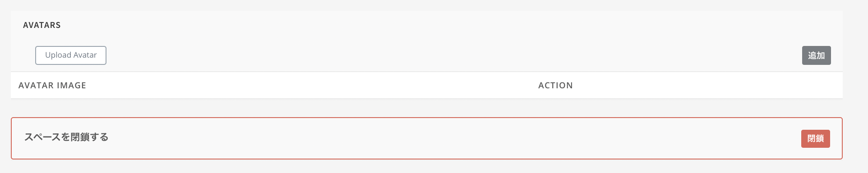868x173 pixels.
Task: Focus the AVATARS panel title area
Action: point(42,25)
